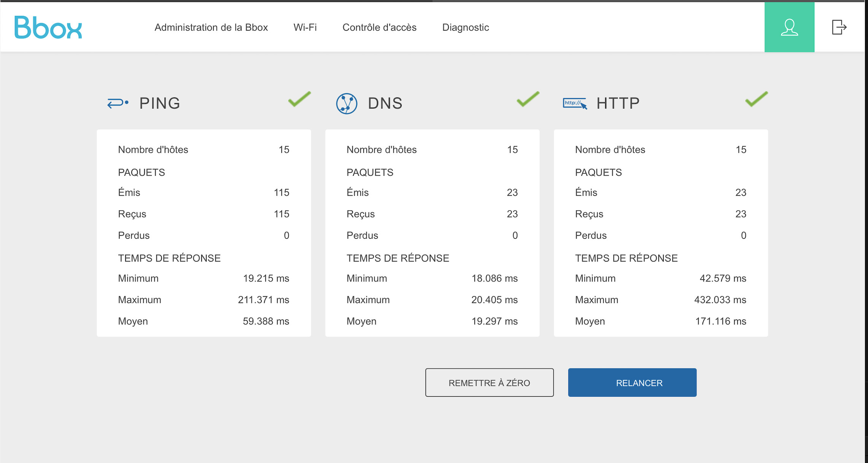Click TEMPS DE RÉPONSE label in DNS card
The width and height of the screenshot is (868, 463).
click(398, 258)
